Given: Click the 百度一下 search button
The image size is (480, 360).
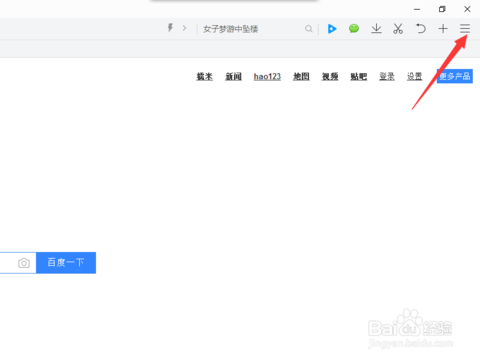Looking at the screenshot, I should (x=66, y=263).
